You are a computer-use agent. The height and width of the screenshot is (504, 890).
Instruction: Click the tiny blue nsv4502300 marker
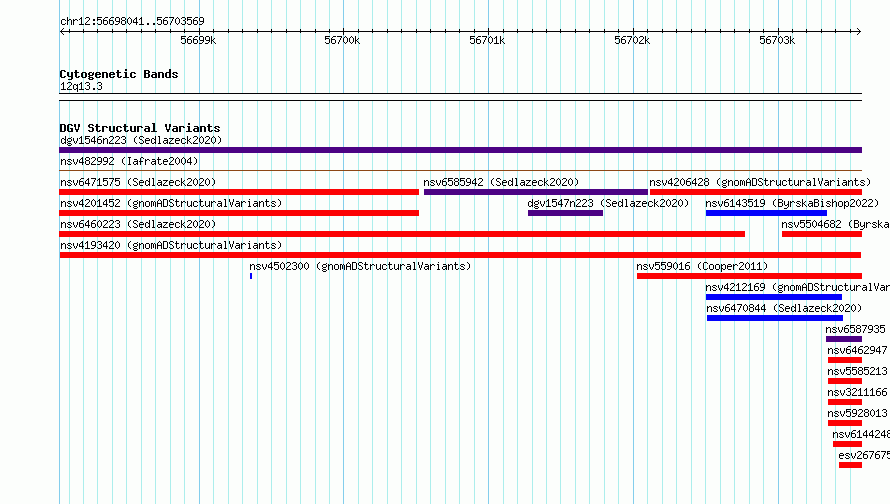[x=251, y=276]
